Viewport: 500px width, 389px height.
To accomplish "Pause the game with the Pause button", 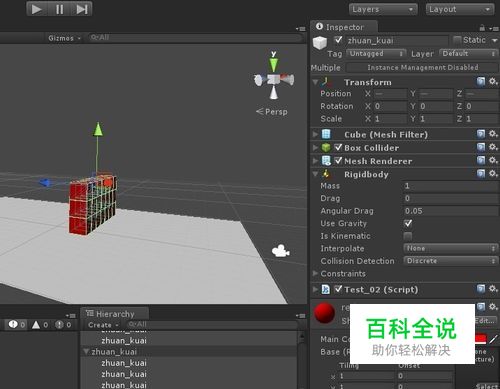I will pyautogui.click(x=59, y=9).
